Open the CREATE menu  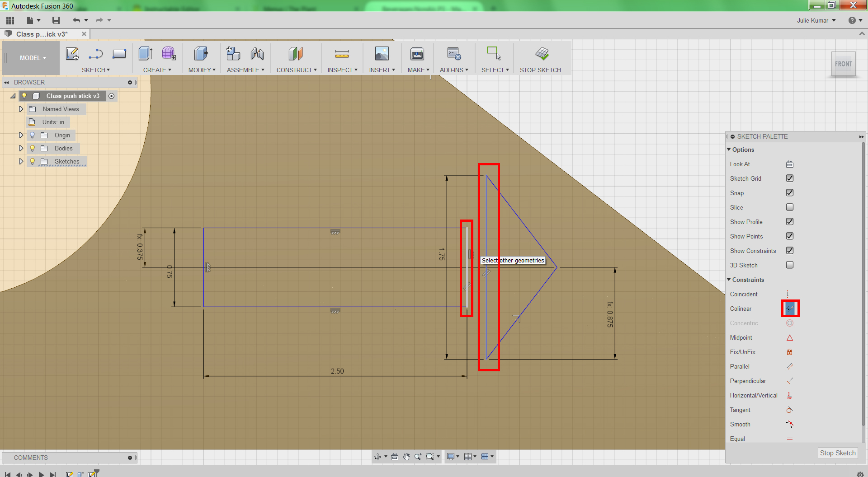coord(157,70)
